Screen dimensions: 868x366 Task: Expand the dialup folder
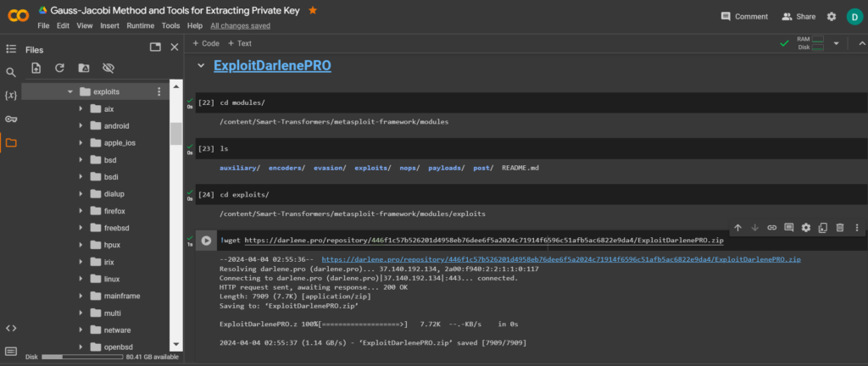(81, 194)
